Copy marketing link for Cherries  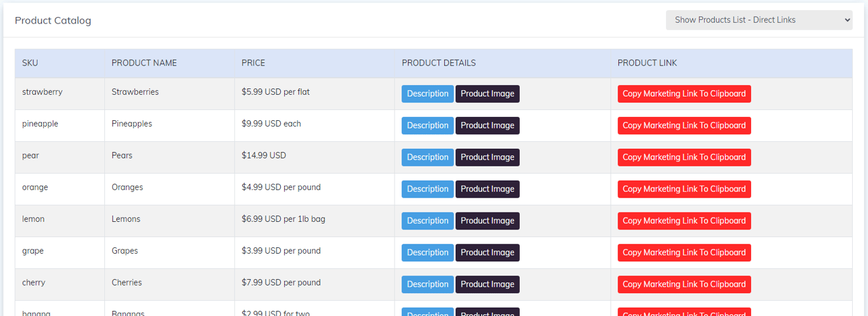tap(684, 285)
